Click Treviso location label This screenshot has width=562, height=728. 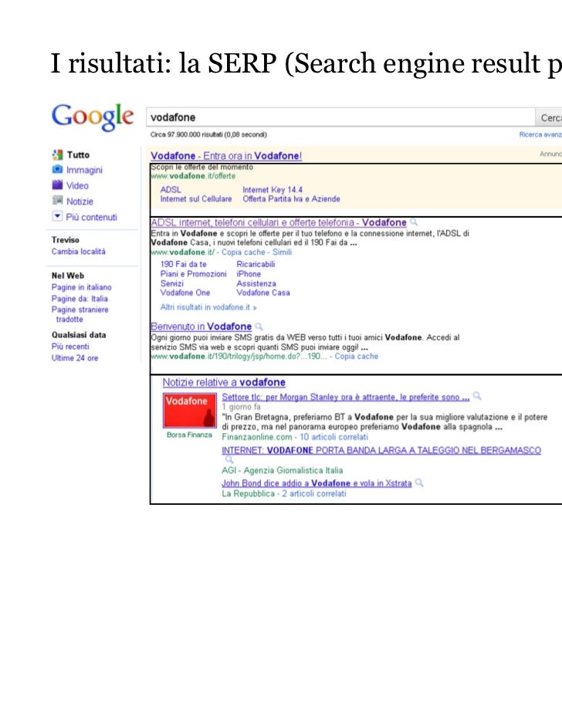(x=66, y=239)
